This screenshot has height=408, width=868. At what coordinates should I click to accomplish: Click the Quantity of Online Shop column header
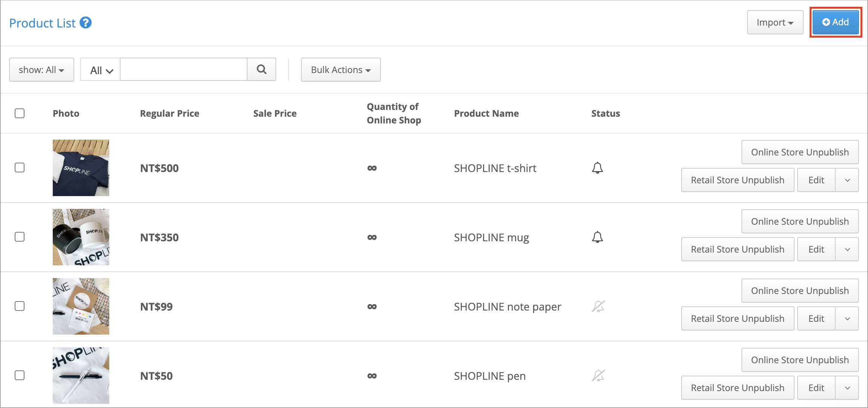coord(394,113)
